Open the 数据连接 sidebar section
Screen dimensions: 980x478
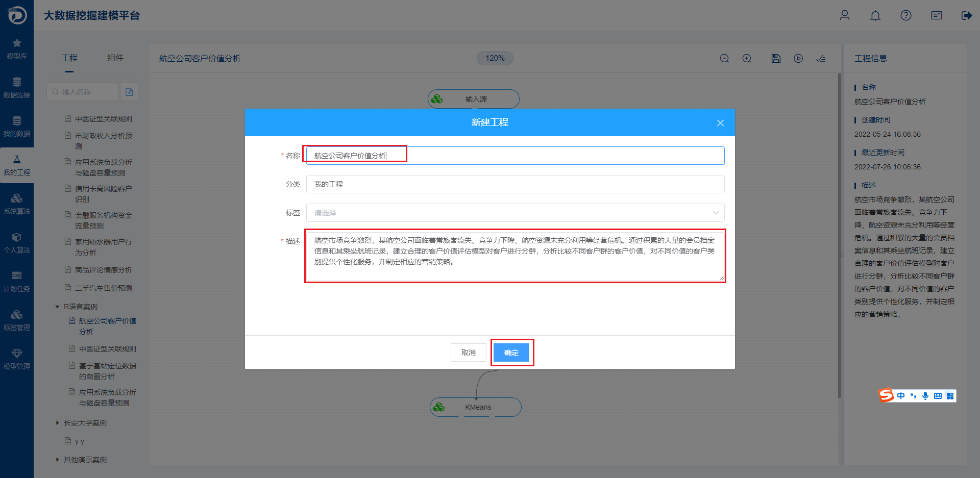tap(17, 88)
